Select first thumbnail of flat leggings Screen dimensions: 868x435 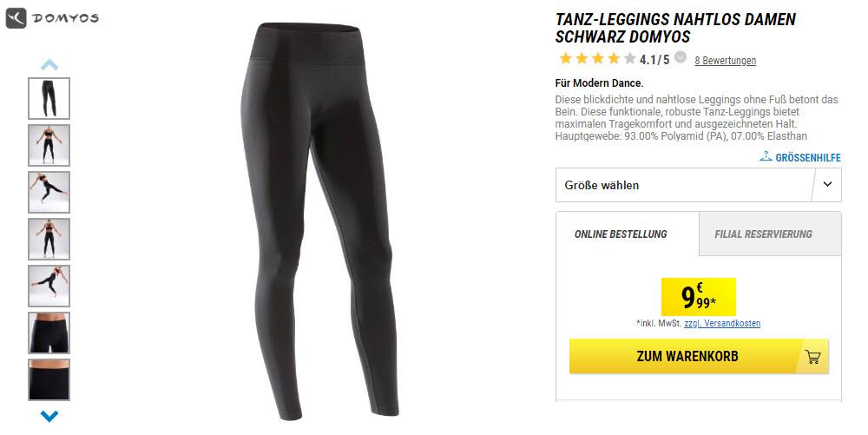[49, 98]
